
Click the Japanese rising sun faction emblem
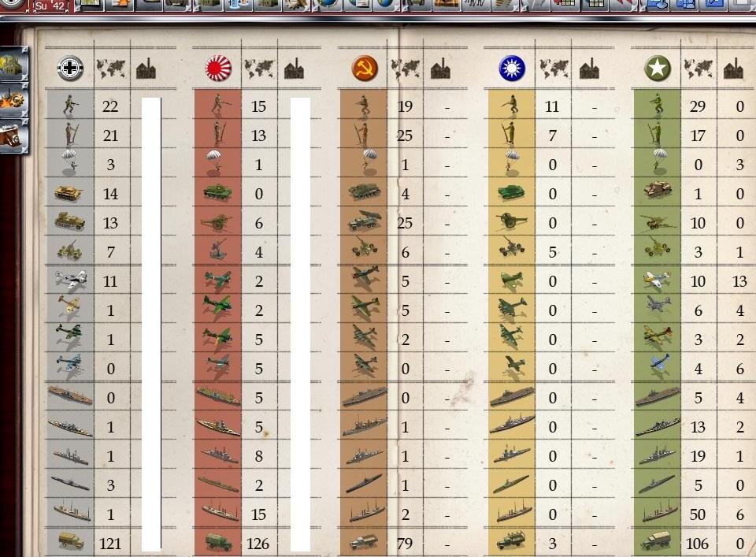click(x=218, y=68)
